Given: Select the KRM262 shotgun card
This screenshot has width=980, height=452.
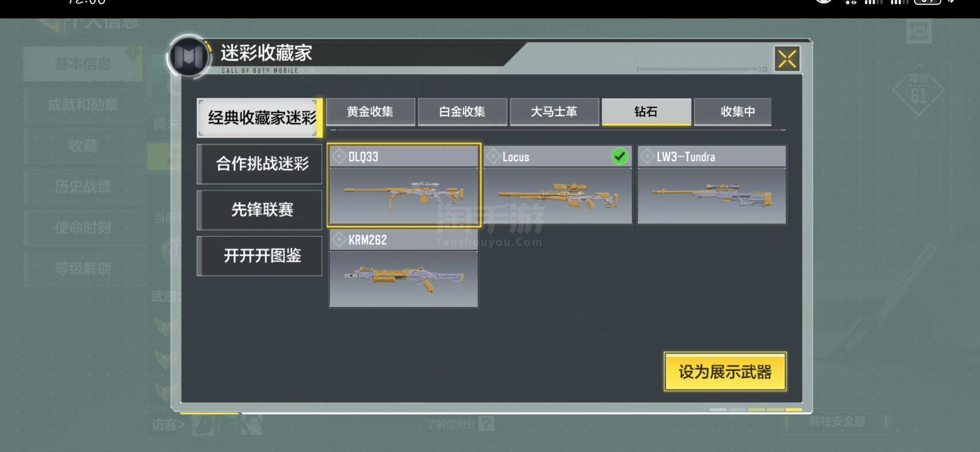Looking at the screenshot, I should [404, 268].
